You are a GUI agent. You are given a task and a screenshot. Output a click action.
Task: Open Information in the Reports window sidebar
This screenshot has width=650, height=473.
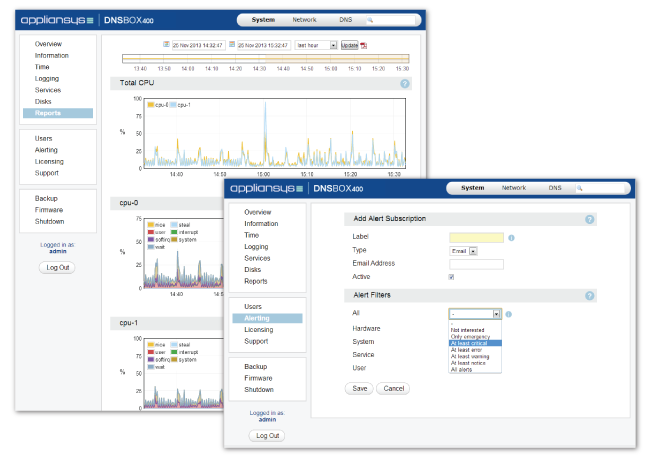click(51, 56)
